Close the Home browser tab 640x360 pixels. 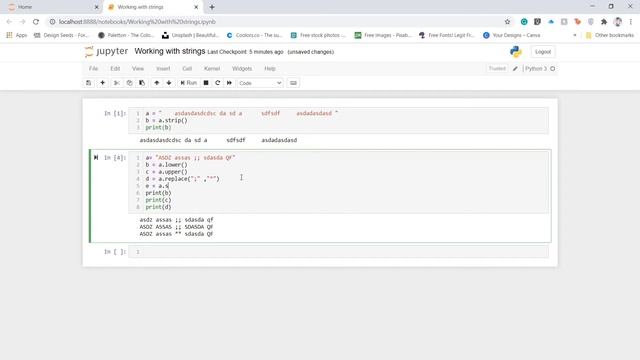(x=97, y=7)
